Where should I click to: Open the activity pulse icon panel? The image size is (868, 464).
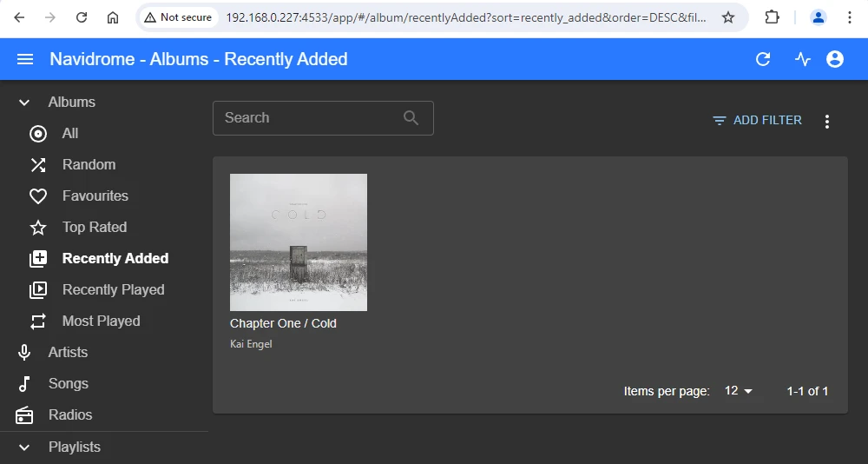[803, 59]
